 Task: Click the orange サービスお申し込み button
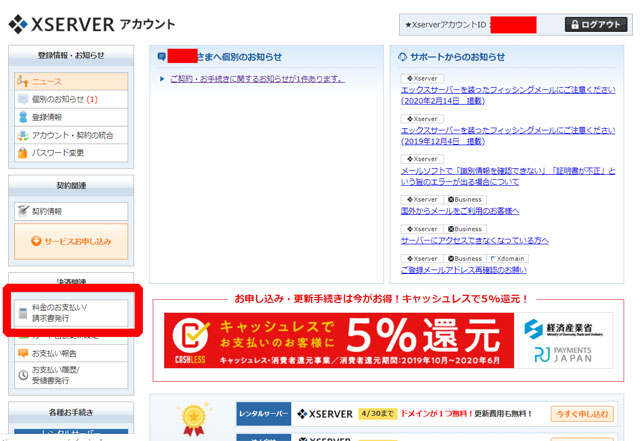pos(70,242)
